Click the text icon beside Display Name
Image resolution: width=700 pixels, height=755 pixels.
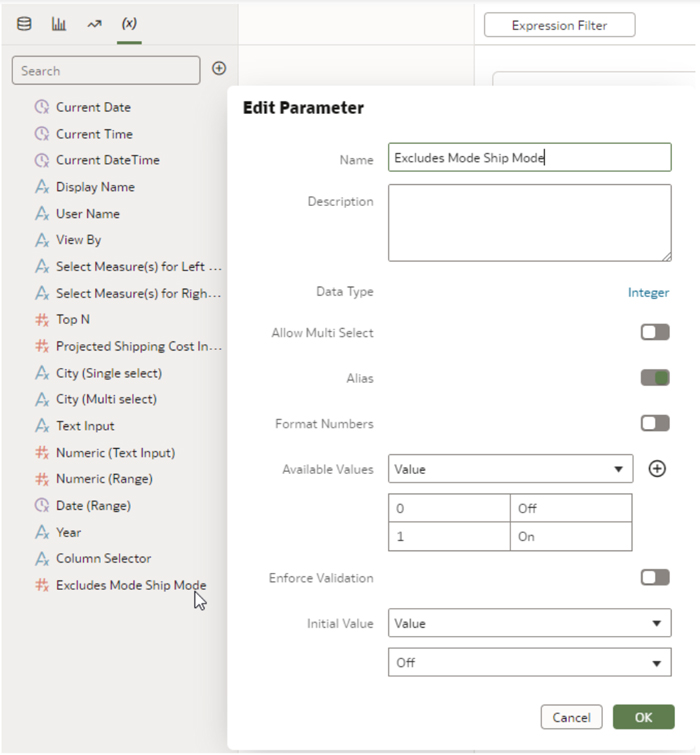click(x=42, y=187)
